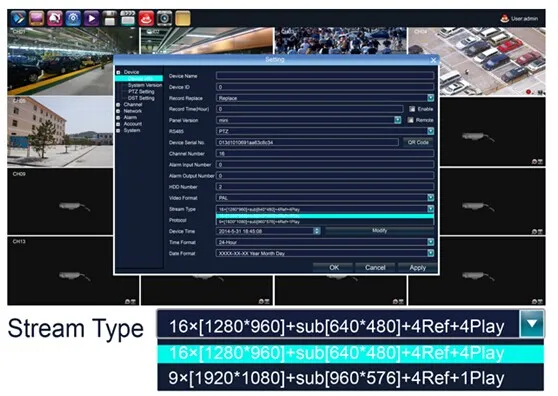Click the gray floppy disk toolbar icon

[110, 19]
